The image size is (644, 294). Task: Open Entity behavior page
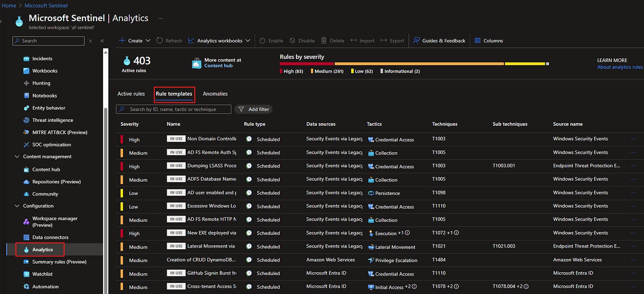click(x=49, y=108)
